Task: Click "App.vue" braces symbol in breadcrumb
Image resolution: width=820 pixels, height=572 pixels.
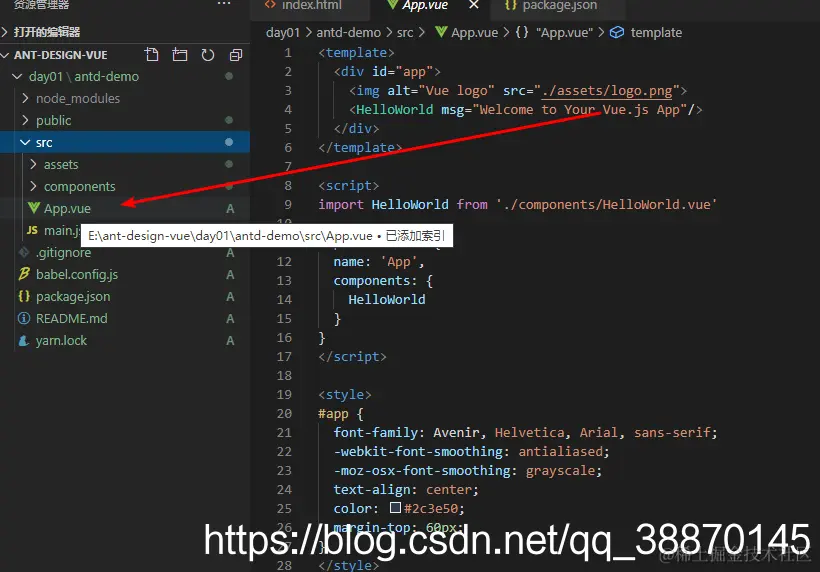Action: point(554,32)
